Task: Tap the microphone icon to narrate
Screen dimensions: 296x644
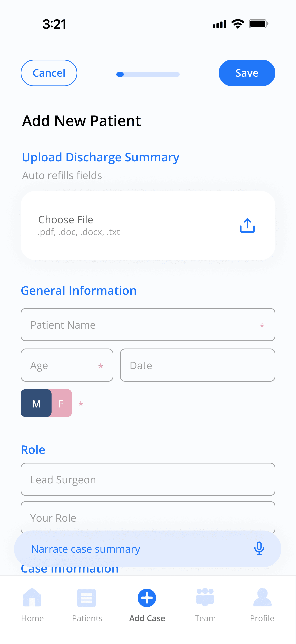Action: click(259, 549)
